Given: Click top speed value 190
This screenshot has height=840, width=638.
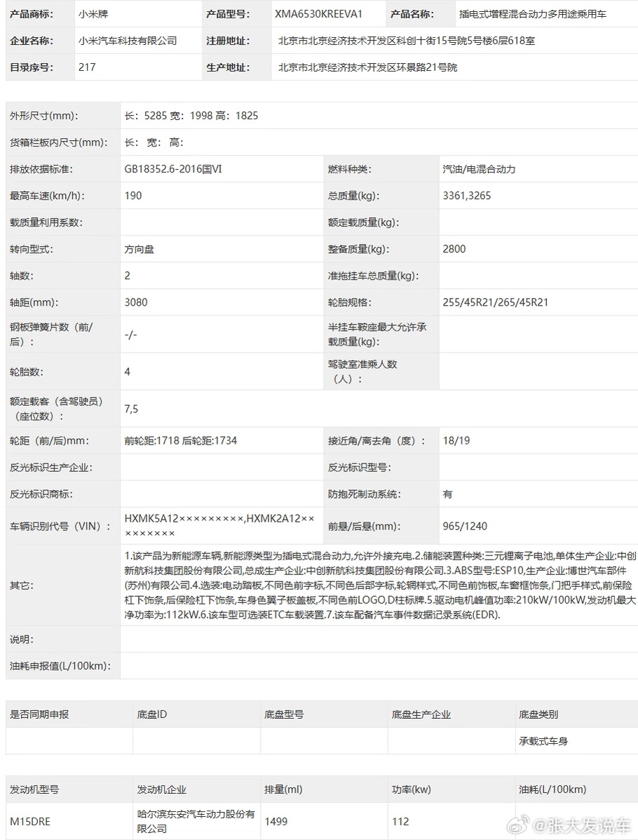Looking at the screenshot, I should [x=133, y=196].
